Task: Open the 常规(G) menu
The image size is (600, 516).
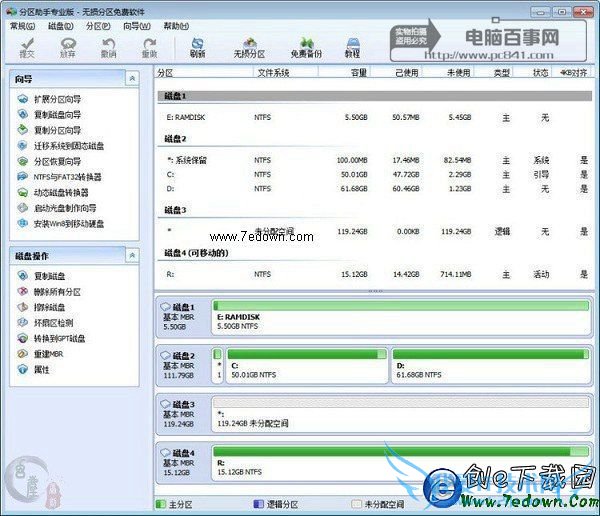Action: (23, 26)
